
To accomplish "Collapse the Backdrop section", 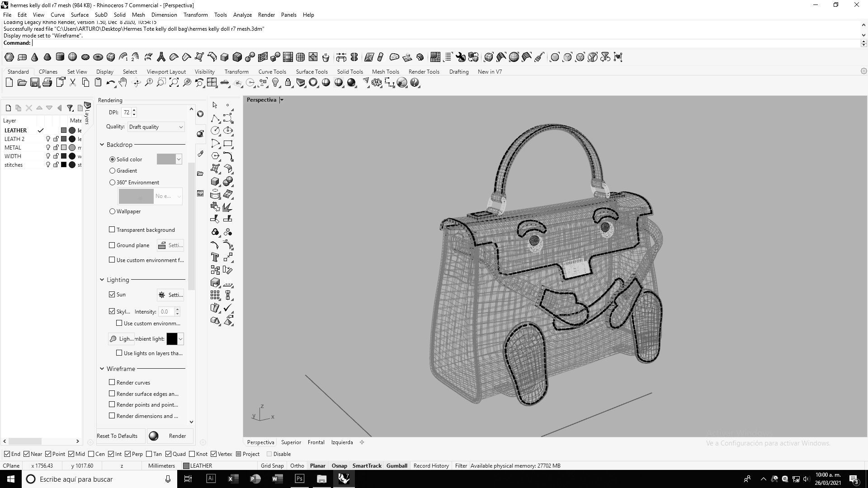I will [x=102, y=145].
